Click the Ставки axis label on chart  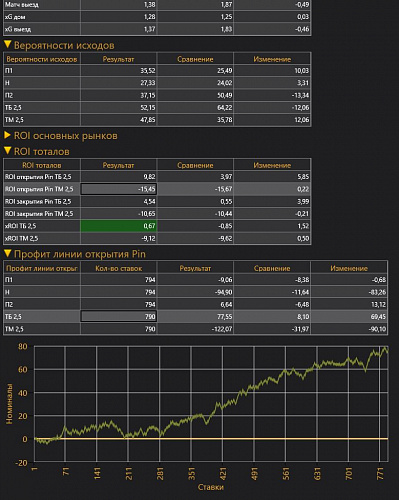[x=211, y=487]
